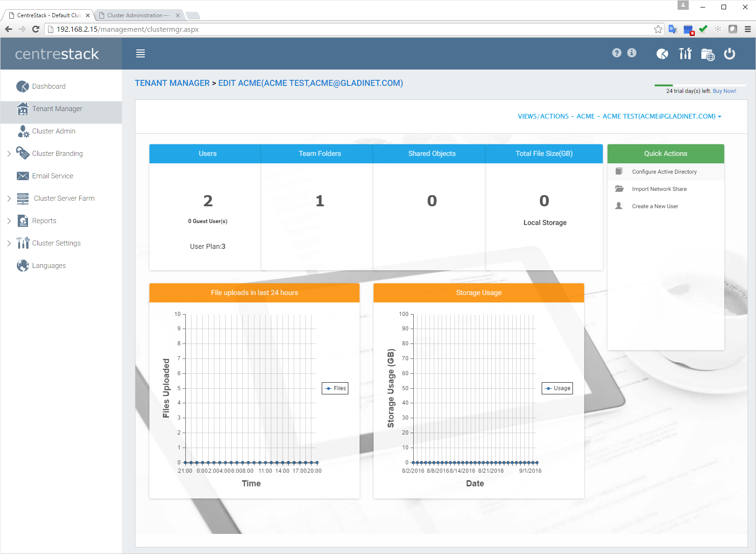This screenshot has height=554, width=756.
Task: Click the browser reload icon
Action: click(35, 29)
